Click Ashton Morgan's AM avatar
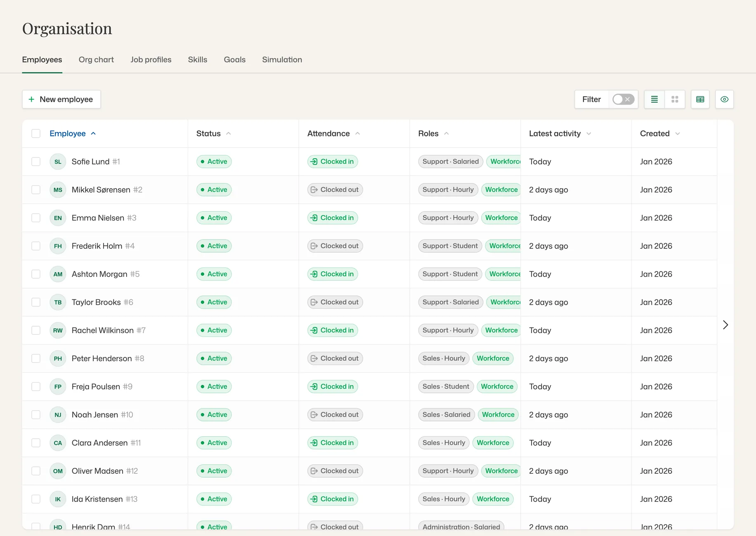The image size is (756, 536). coord(58,274)
